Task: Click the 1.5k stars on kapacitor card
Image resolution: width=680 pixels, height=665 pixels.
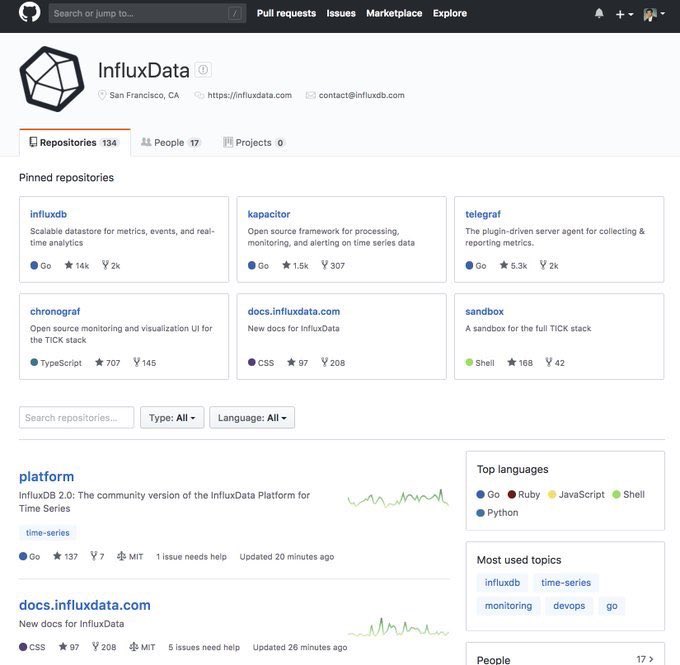Action: (x=295, y=265)
